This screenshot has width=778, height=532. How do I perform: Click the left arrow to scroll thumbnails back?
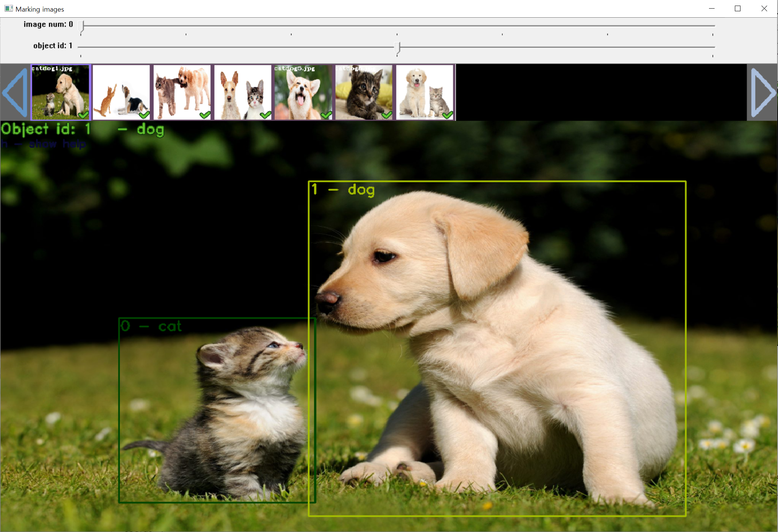(15, 92)
